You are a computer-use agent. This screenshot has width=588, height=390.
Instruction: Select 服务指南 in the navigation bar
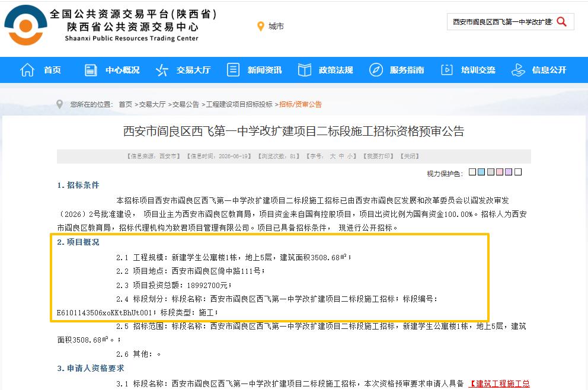point(407,70)
